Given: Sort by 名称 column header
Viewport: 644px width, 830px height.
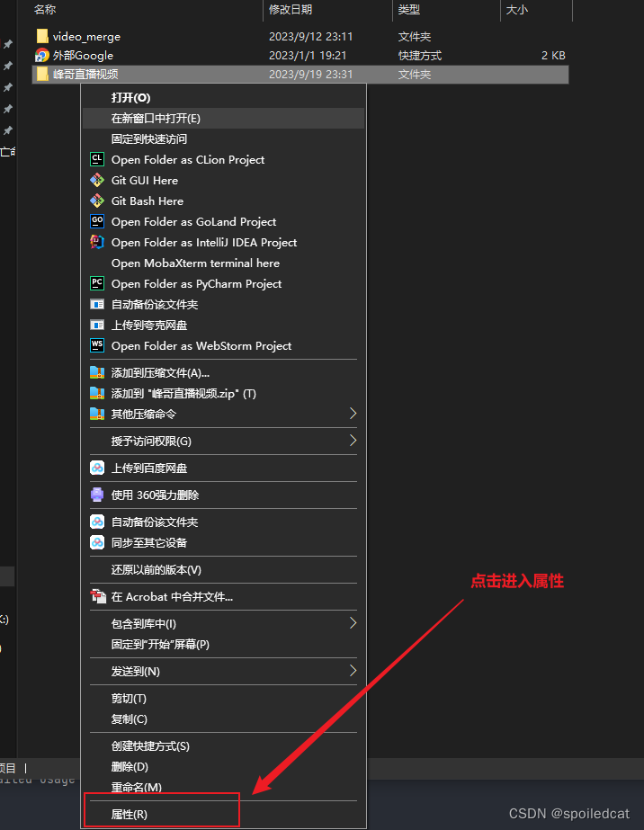Looking at the screenshot, I should pos(45,9).
